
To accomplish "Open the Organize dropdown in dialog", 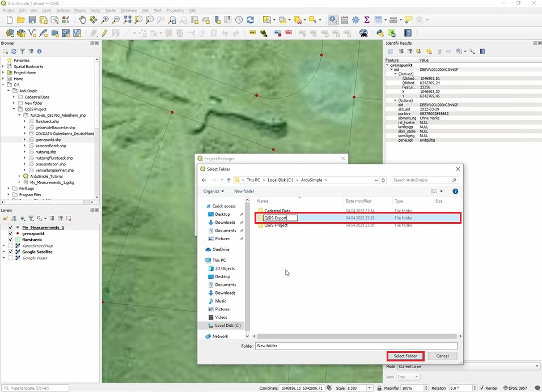I will click(x=213, y=191).
